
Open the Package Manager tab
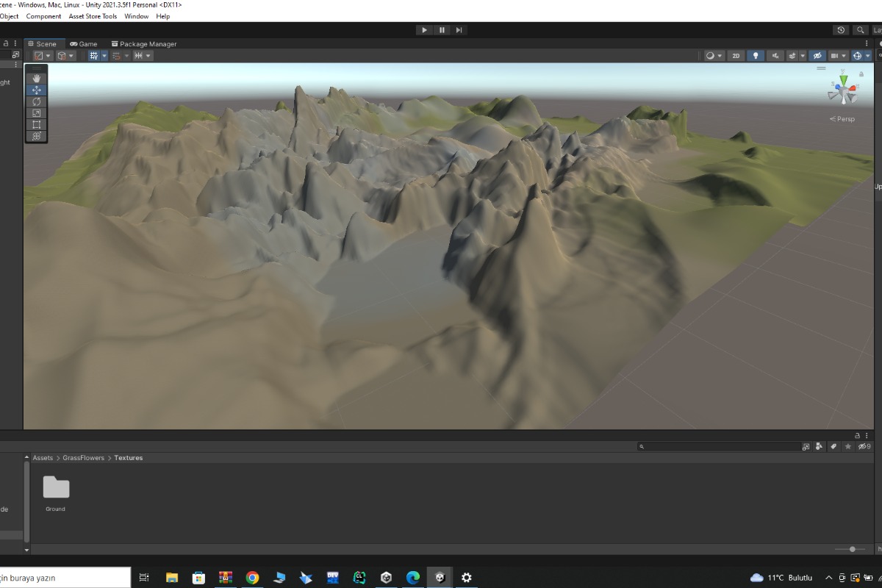[144, 44]
